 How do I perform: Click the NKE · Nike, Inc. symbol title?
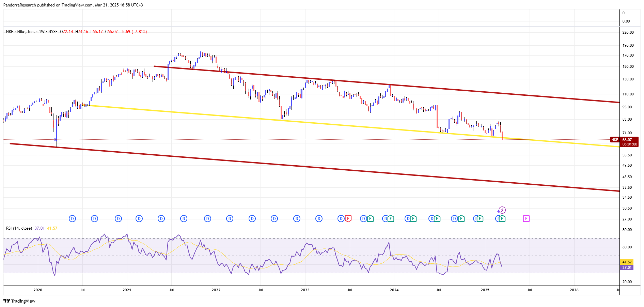[20, 32]
